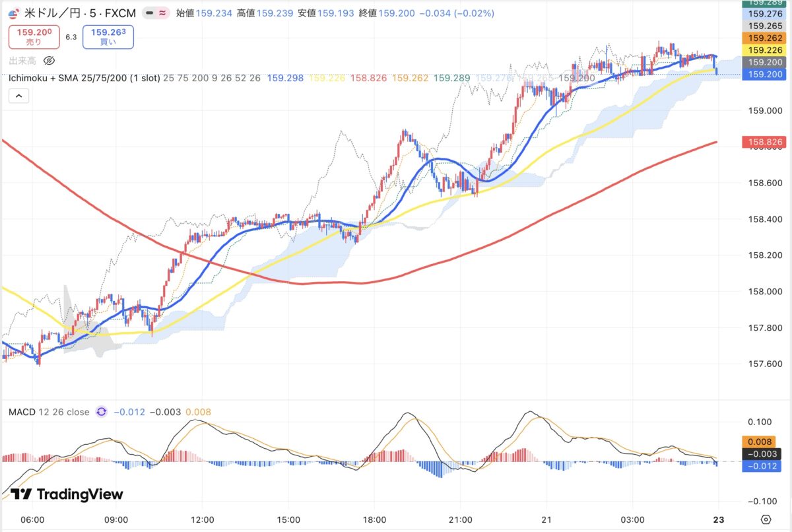Click the 21 date axis label
Viewport: 792px width, 532px height.
pyautogui.click(x=546, y=519)
